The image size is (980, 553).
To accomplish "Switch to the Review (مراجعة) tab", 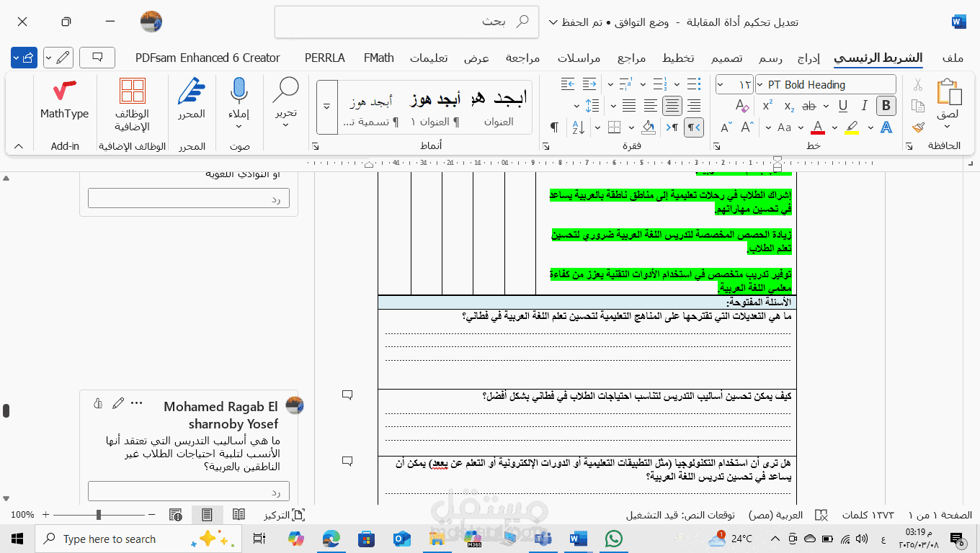I will click(x=522, y=58).
